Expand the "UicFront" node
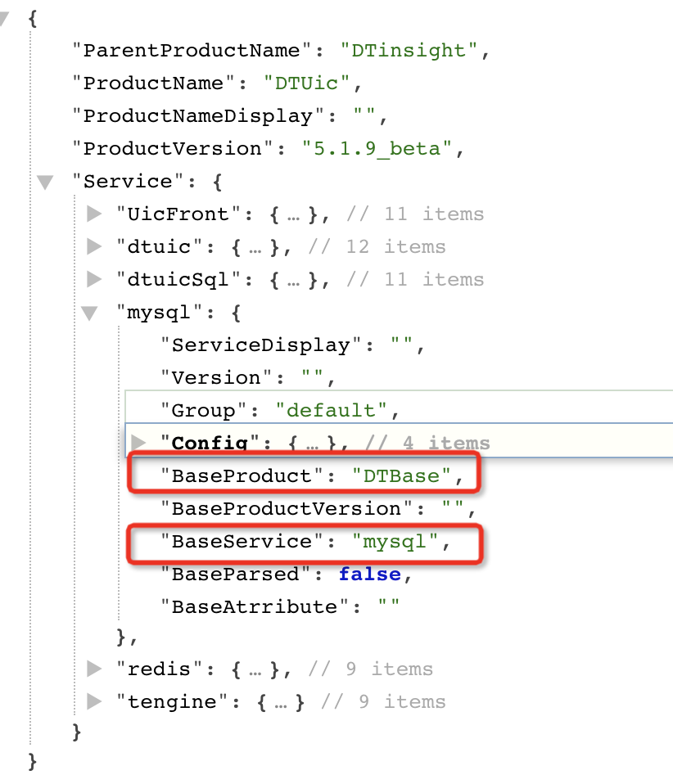Viewport: 673px width, 784px height. pyautogui.click(x=94, y=214)
